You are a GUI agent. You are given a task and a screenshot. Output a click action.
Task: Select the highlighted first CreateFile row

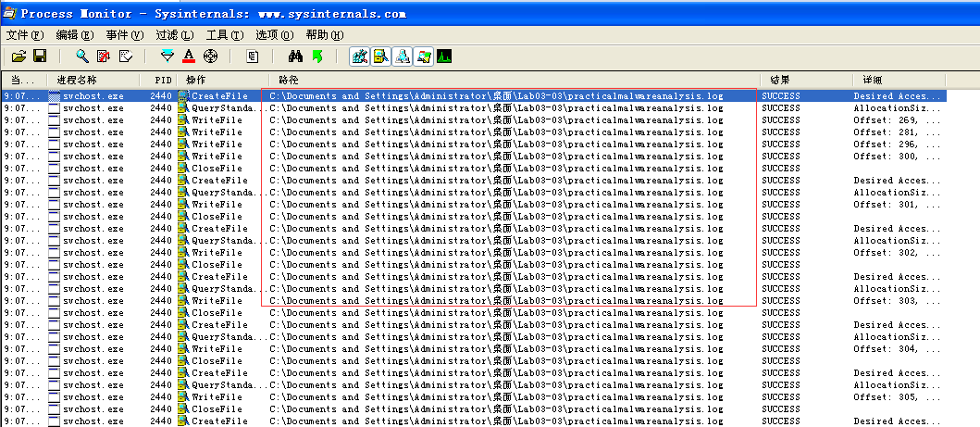[x=474, y=96]
